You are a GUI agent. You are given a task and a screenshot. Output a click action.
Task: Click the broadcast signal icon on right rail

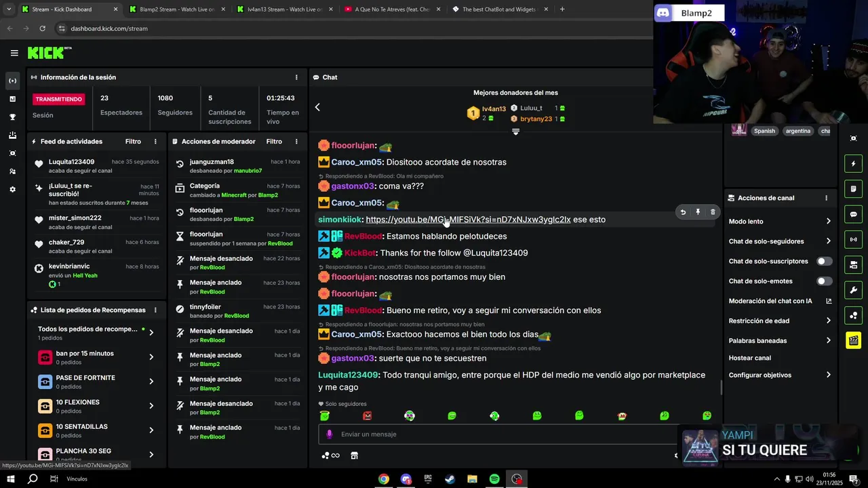[853, 239]
